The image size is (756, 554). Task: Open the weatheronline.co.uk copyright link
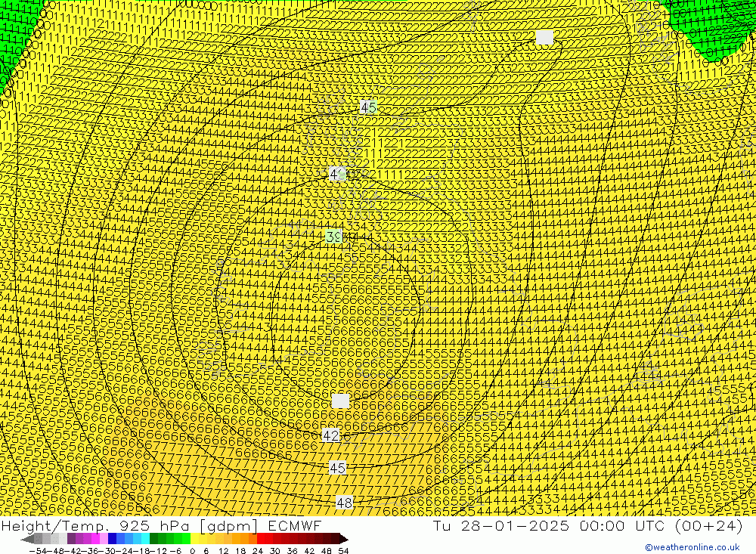[692, 547]
